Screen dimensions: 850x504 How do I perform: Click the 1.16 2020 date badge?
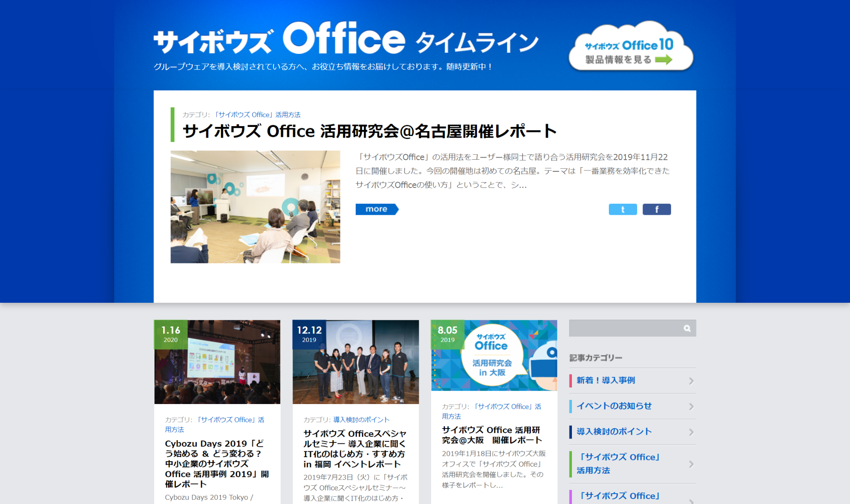[171, 334]
